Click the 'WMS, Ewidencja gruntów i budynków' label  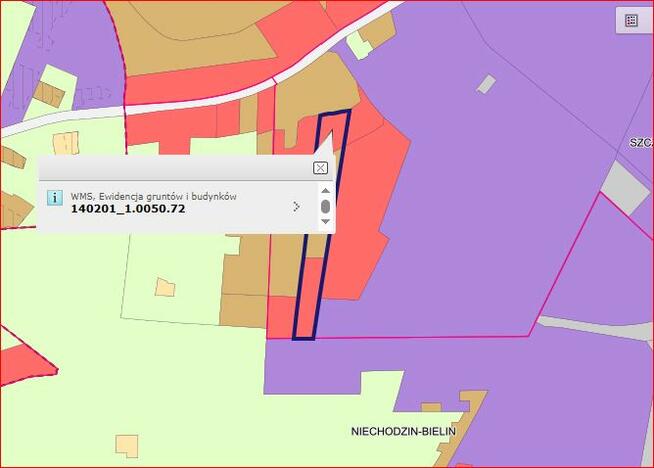pyautogui.click(x=153, y=196)
